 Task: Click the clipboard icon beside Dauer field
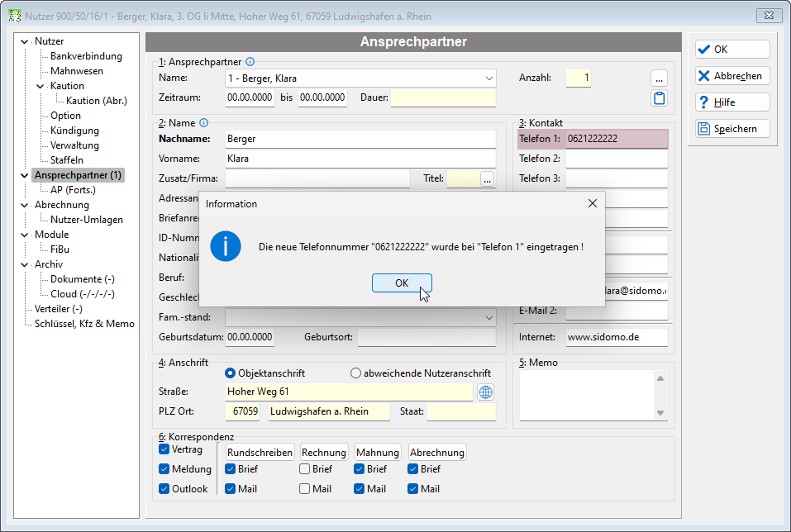[x=659, y=97]
